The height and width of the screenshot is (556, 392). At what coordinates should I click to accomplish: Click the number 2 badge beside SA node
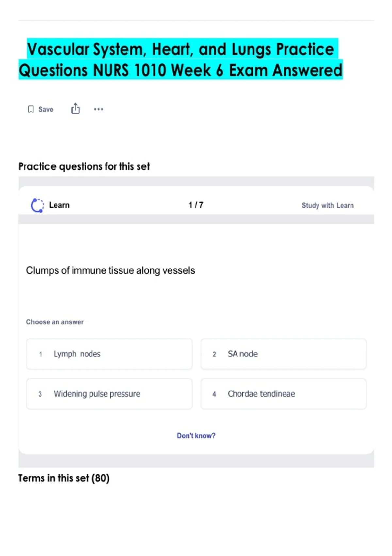214,354
